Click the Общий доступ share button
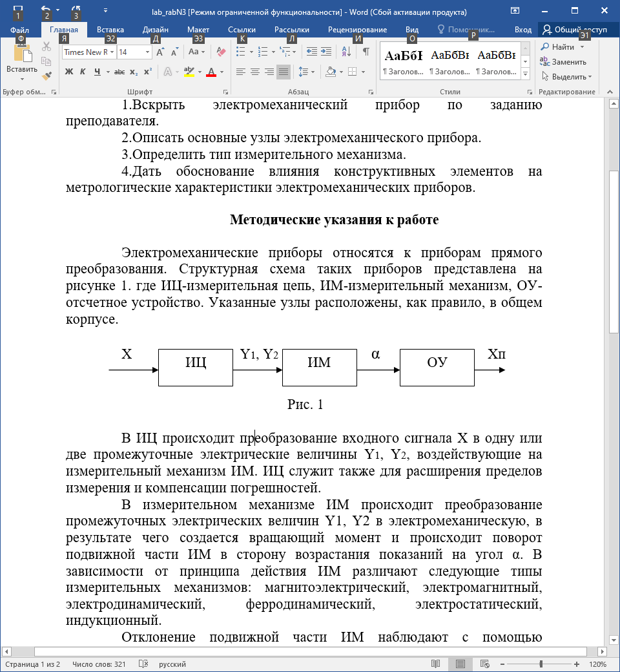Image resolution: width=620 pixels, height=672 pixels. 575,30
